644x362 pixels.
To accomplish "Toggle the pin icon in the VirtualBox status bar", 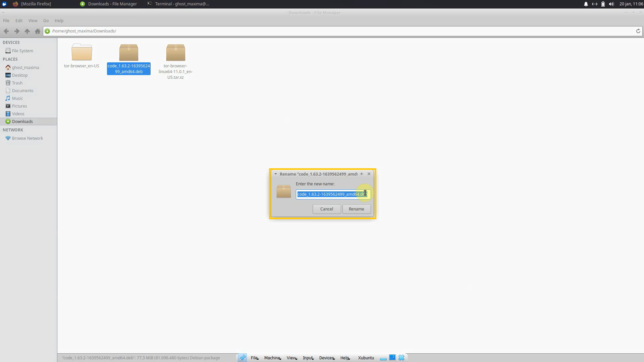I will point(242,358).
